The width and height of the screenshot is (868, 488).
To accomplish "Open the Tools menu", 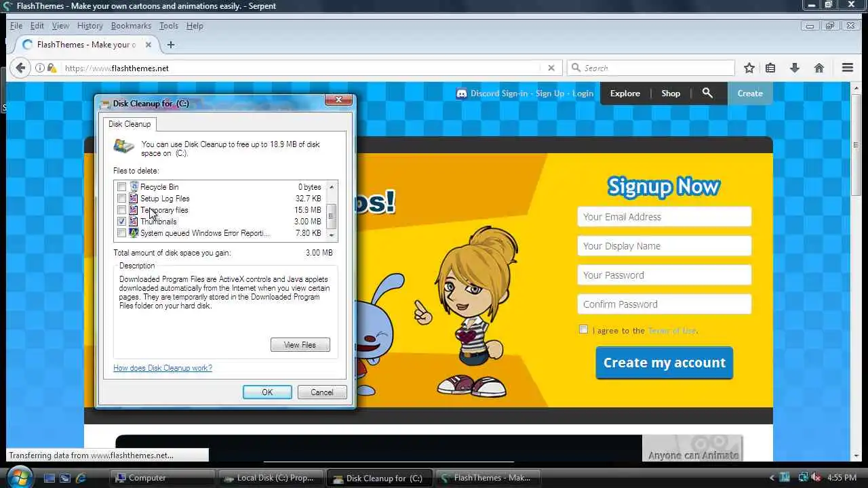I will [x=169, y=26].
